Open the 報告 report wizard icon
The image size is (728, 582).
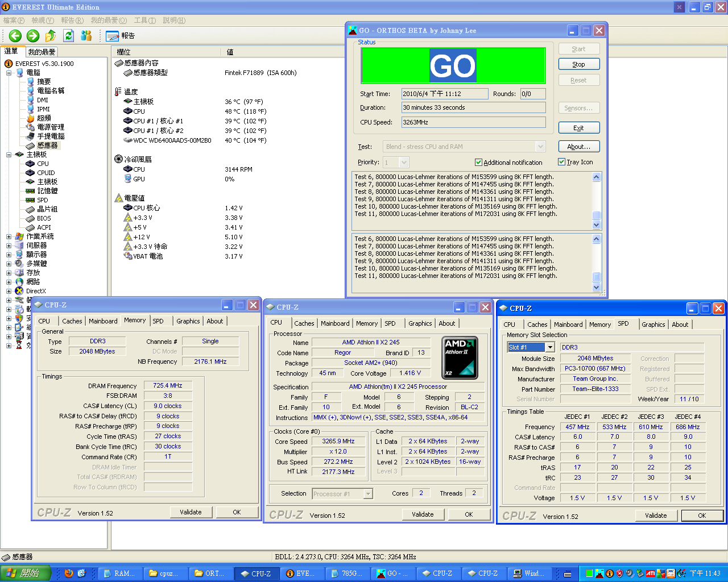click(x=112, y=36)
